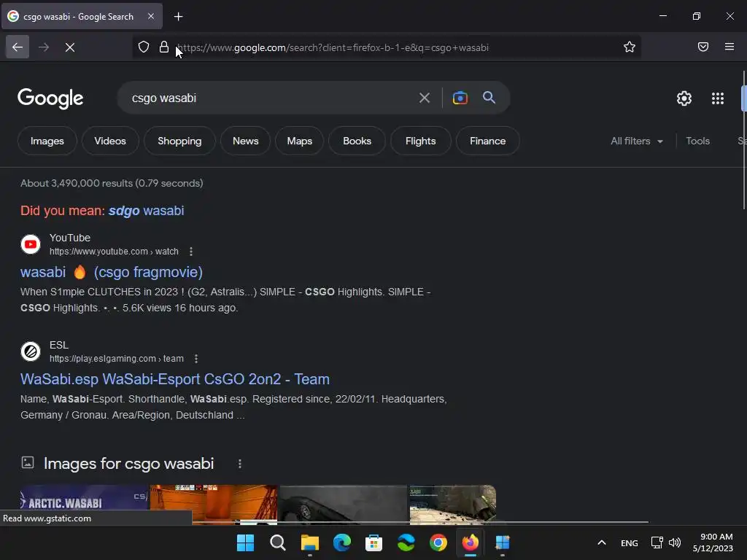Launch File Explorer from the taskbar
Screen dimensions: 747x560
309,542
